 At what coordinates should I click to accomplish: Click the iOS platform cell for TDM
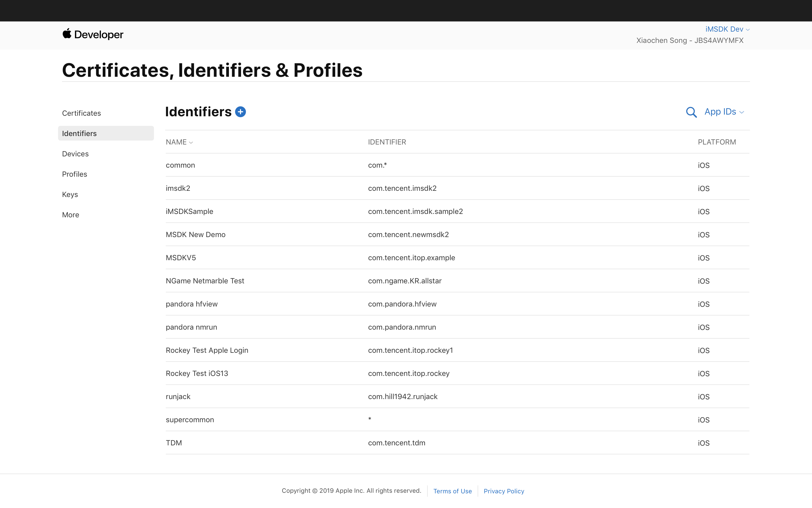704,443
